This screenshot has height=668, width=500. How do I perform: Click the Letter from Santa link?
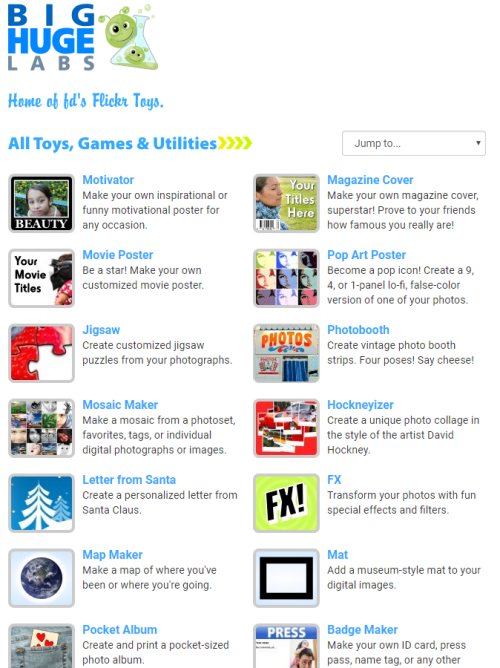click(x=129, y=480)
